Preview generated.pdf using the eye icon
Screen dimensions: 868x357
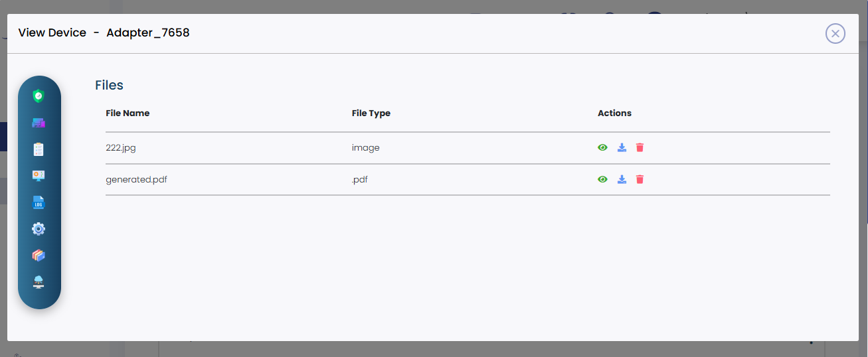coord(602,179)
